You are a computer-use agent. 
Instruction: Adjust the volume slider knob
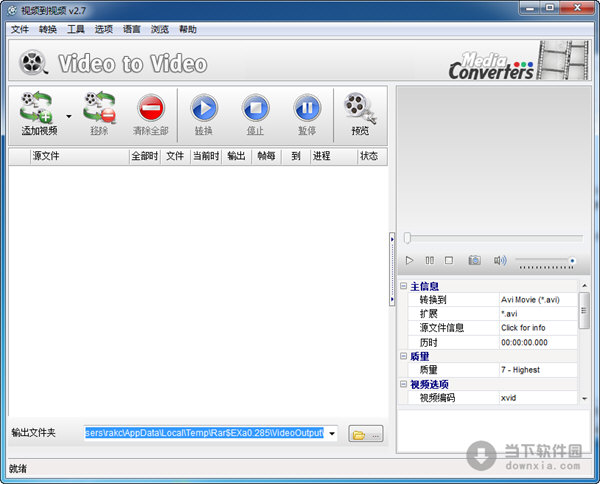[572, 261]
